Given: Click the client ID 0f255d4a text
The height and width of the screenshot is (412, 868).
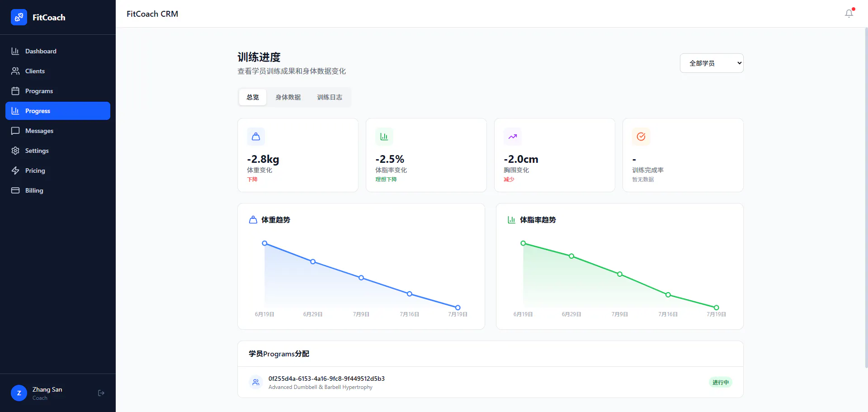Looking at the screenshot, I should [x=326, y=379].
